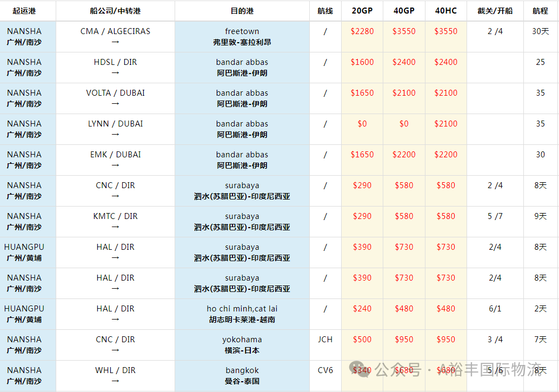Select the freetown destination cell
The height and width of the screenshot is (392, 559).
click(x=242, y=36)
